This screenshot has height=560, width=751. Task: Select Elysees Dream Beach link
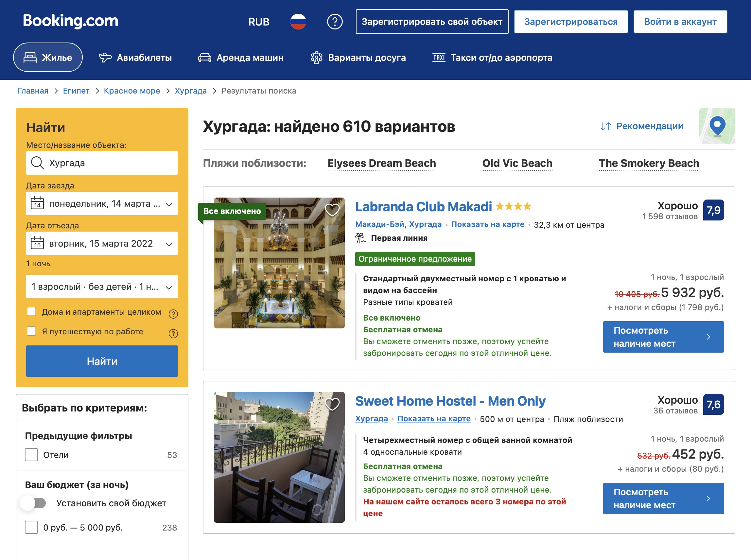coord(382,164)
